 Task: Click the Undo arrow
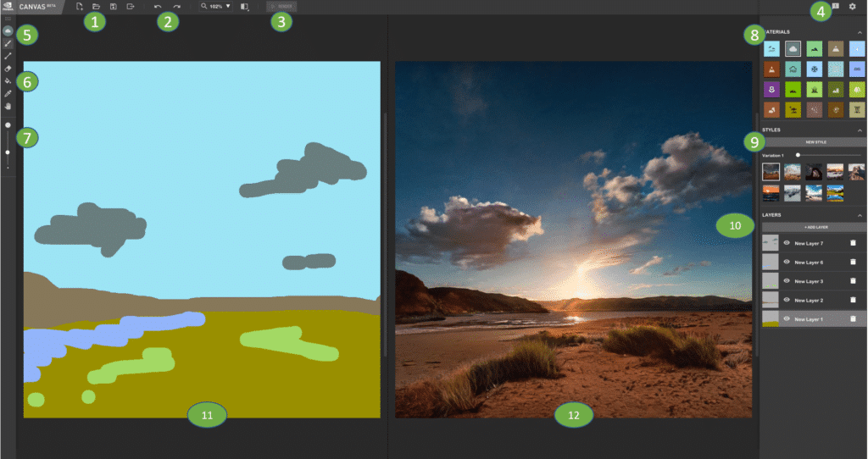click(158, 7)
